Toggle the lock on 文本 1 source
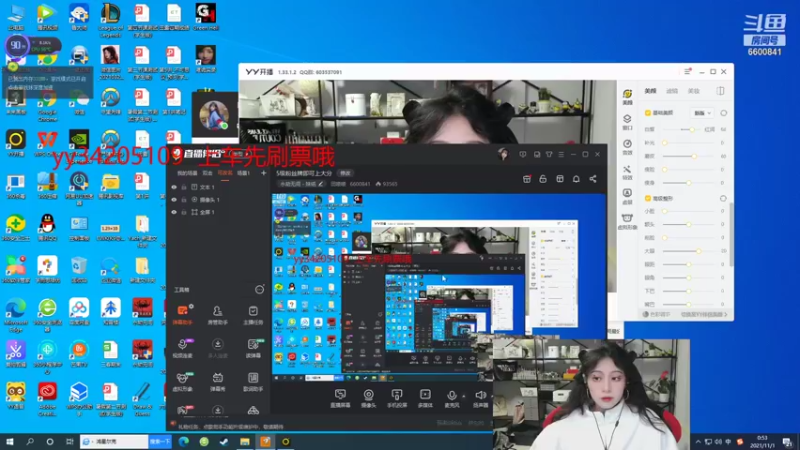 pos(184,187)
